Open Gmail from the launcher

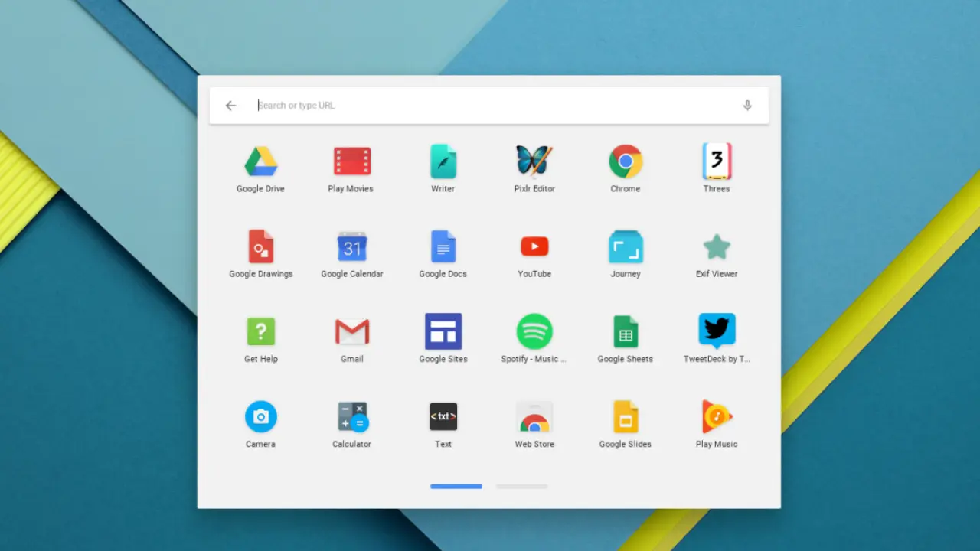click(x=351, y=332)
